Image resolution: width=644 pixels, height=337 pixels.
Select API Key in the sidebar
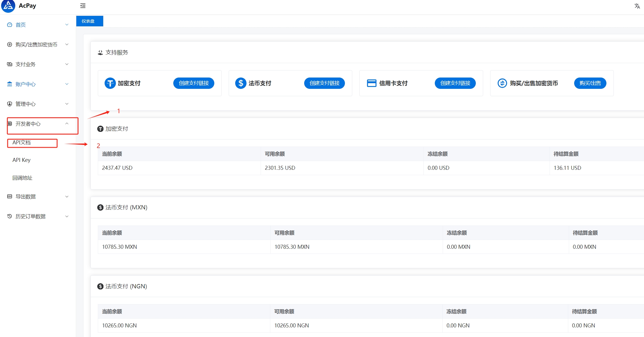coord(21,160)
